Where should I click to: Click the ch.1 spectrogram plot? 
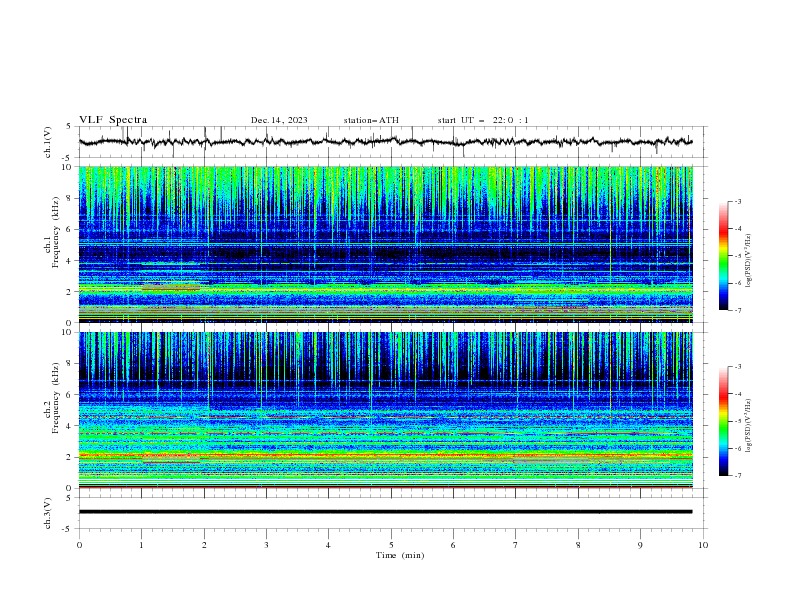(386, 244)
